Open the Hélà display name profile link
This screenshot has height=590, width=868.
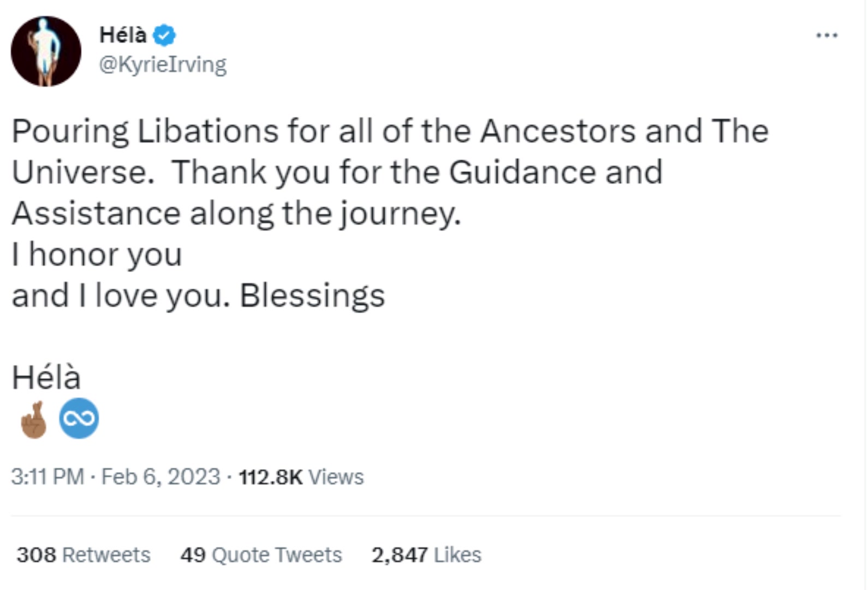[123, 36]
